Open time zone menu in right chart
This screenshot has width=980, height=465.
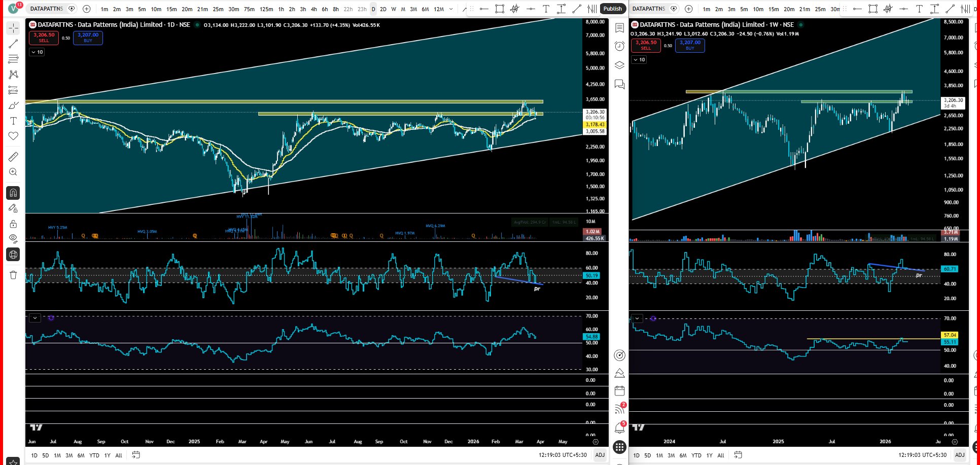point(923,455)
